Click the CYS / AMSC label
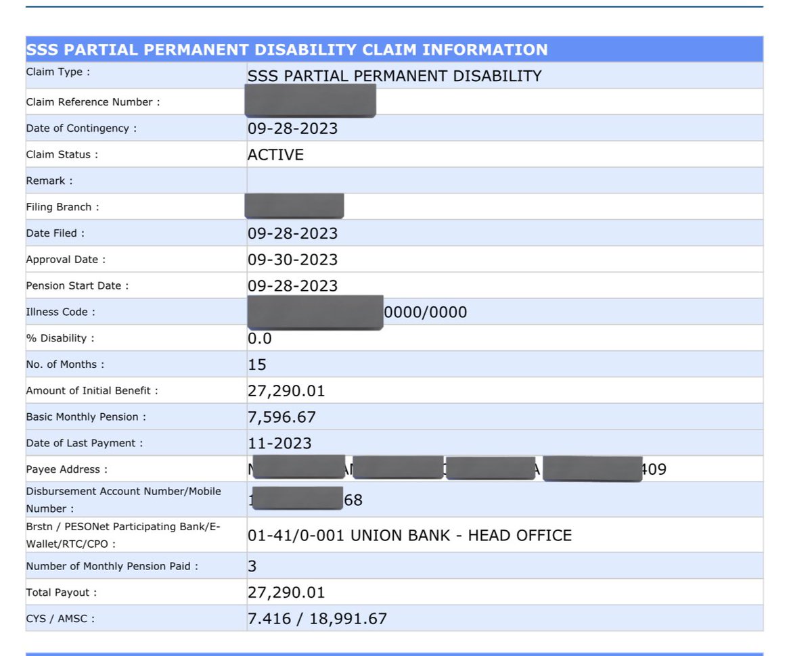The height and width of the screenshot is (656, 812). (60, 619)
